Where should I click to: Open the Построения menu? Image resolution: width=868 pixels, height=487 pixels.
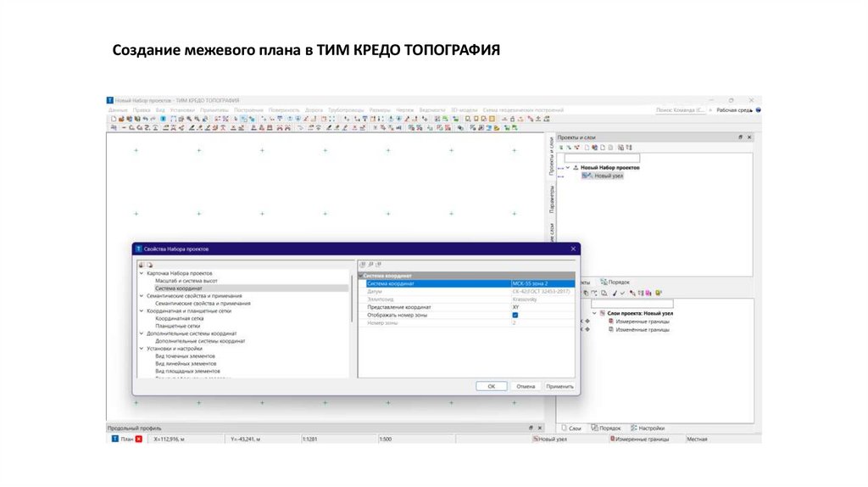(x=248, y=110)
